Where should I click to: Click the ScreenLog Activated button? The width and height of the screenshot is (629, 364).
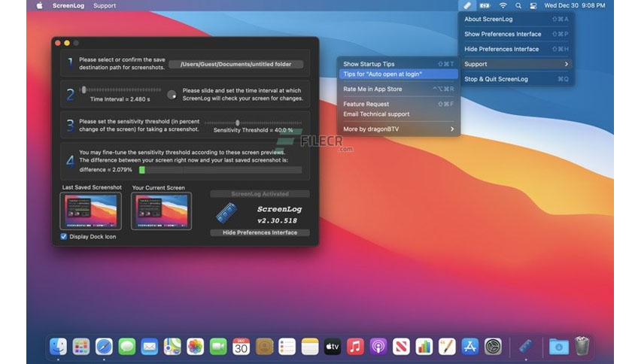click(x=260, y=194)
